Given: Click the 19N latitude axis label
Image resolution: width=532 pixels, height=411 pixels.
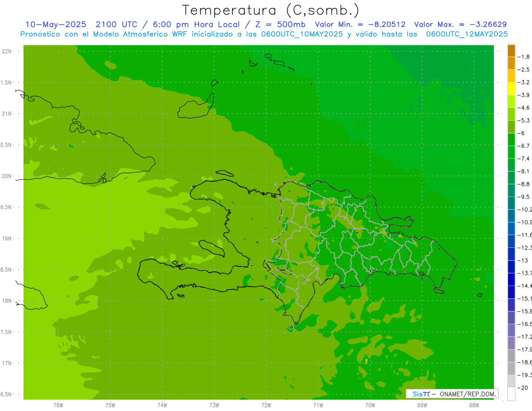Looking at the screenshot, I should coord(8,238).
